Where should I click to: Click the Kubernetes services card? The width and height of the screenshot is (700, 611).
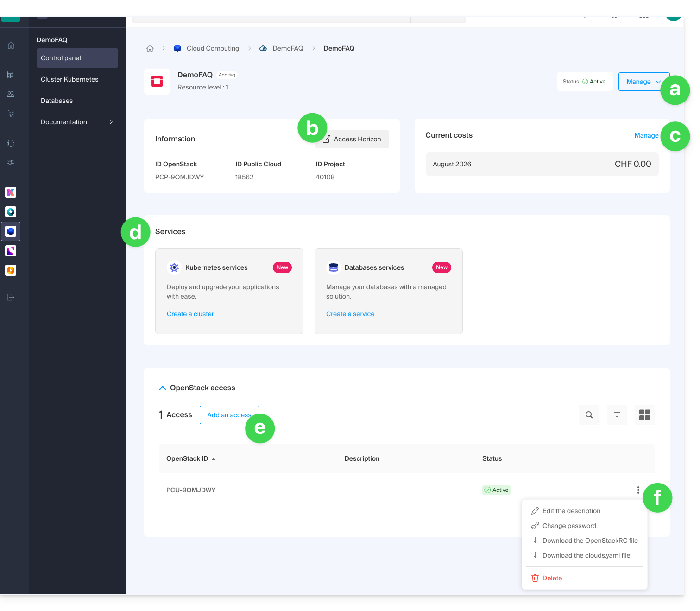point(229,291)
